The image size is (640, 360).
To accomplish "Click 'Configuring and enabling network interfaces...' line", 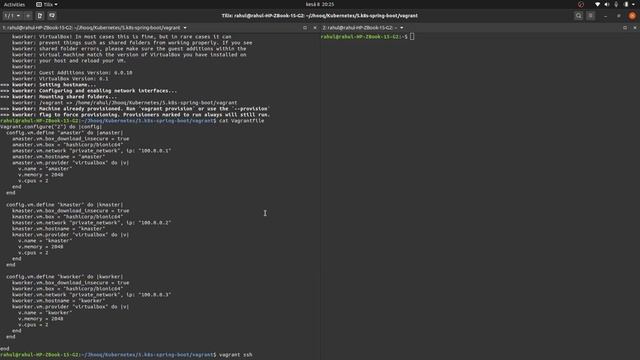I will pyautogui.click(x=89, y=91).
